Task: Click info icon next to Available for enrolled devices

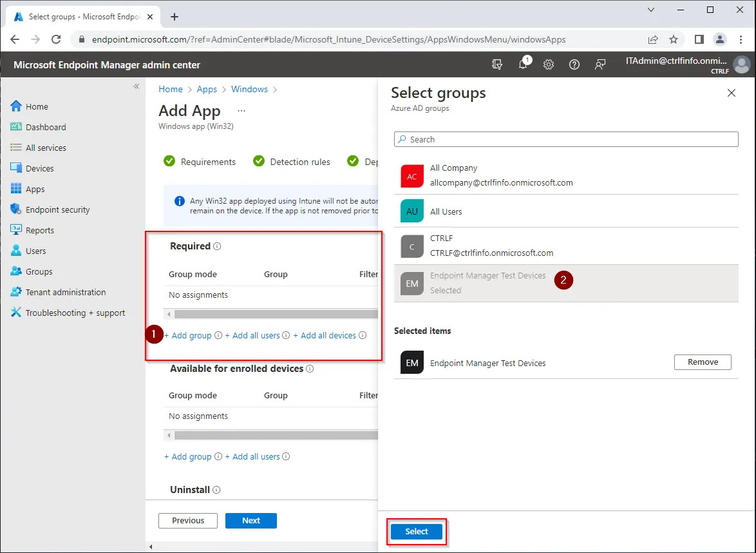Action: 310,369
